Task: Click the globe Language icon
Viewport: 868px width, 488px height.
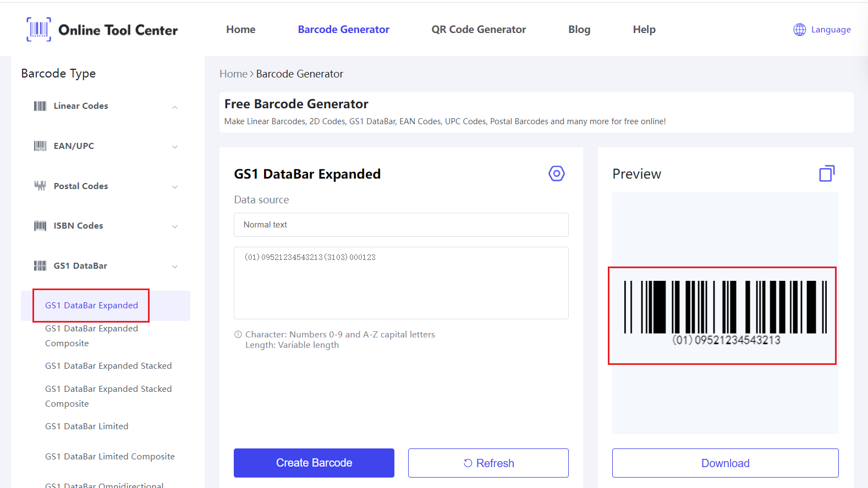Action: click(x=799, y=30)
